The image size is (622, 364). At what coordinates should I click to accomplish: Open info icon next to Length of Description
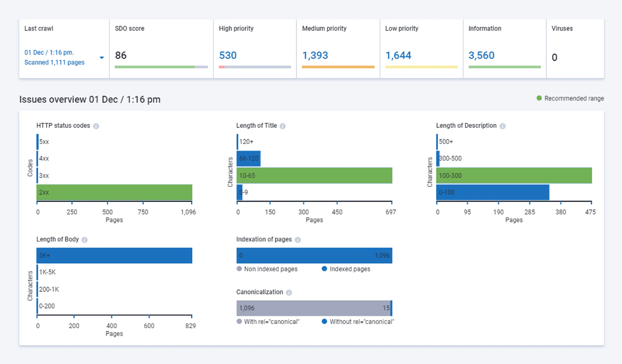[503, 126]
